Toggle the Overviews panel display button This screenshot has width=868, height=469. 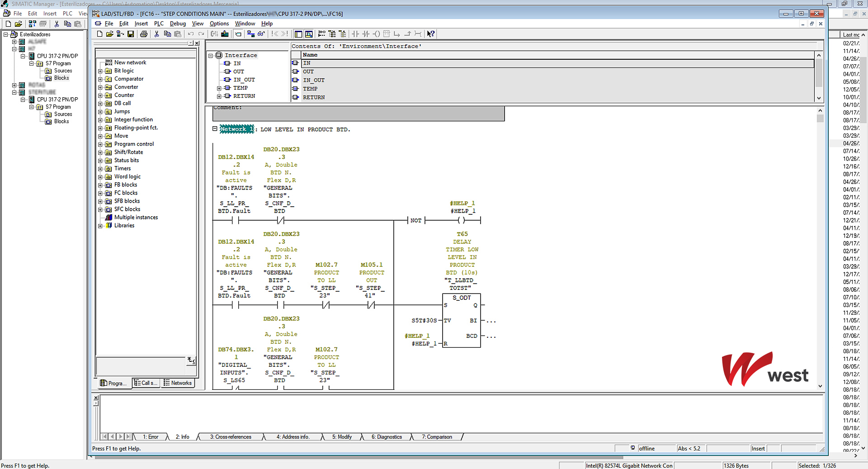[x=298, y=34]
